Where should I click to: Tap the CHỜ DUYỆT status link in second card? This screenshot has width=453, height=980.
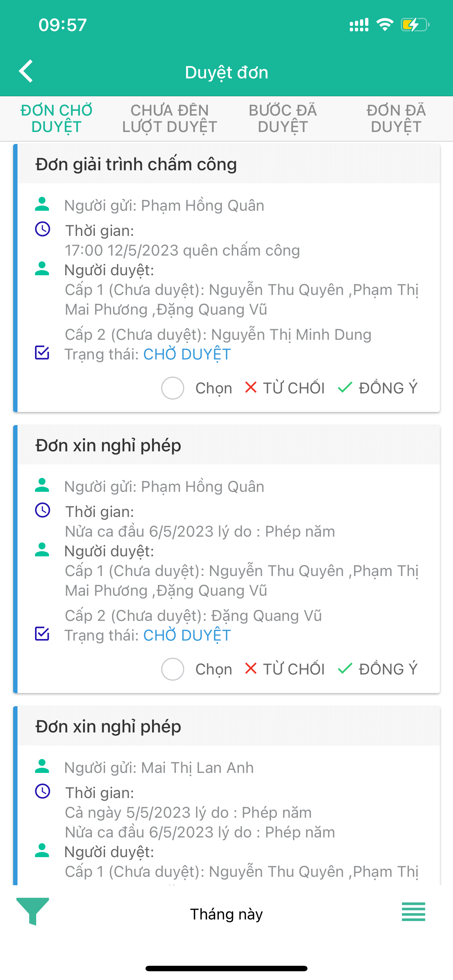187,635
